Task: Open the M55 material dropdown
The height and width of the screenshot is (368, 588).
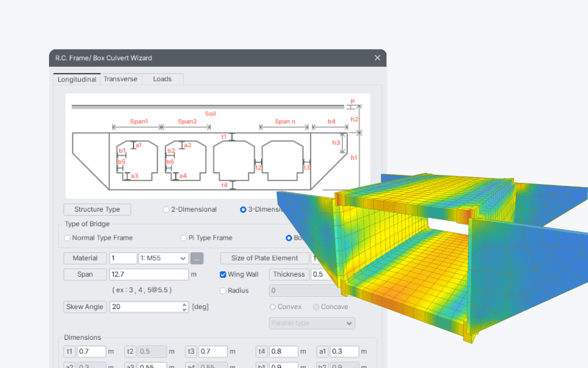Action: click(163, 258)
